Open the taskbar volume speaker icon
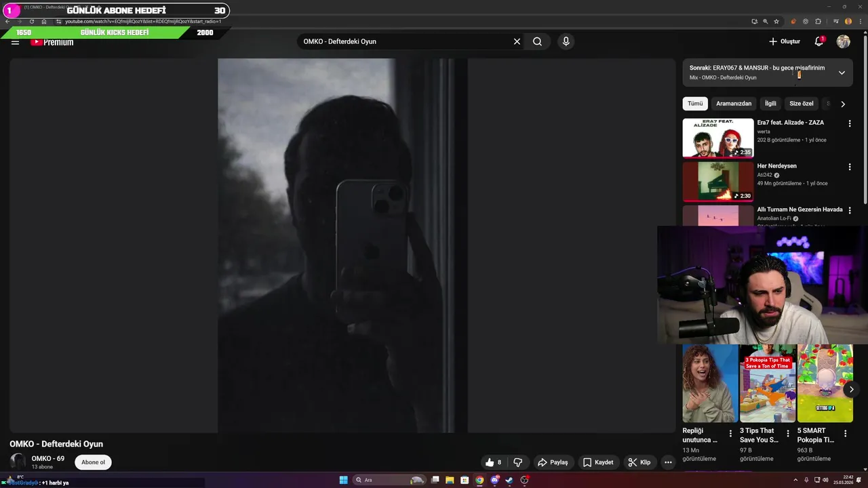 (825, 480)
